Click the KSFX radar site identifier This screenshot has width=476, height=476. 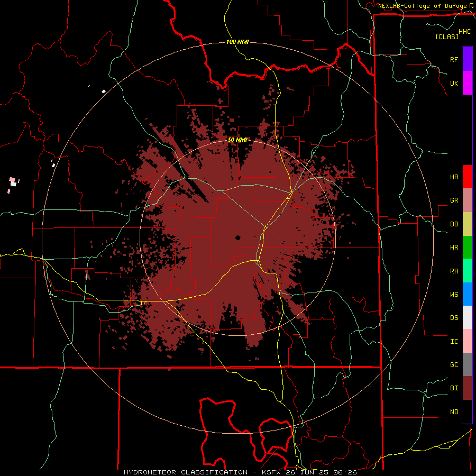pos(271,472)
